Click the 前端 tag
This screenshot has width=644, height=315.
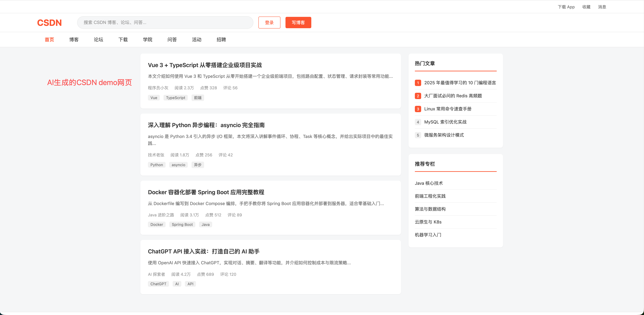pyautogui.click(x=198, y=98)
